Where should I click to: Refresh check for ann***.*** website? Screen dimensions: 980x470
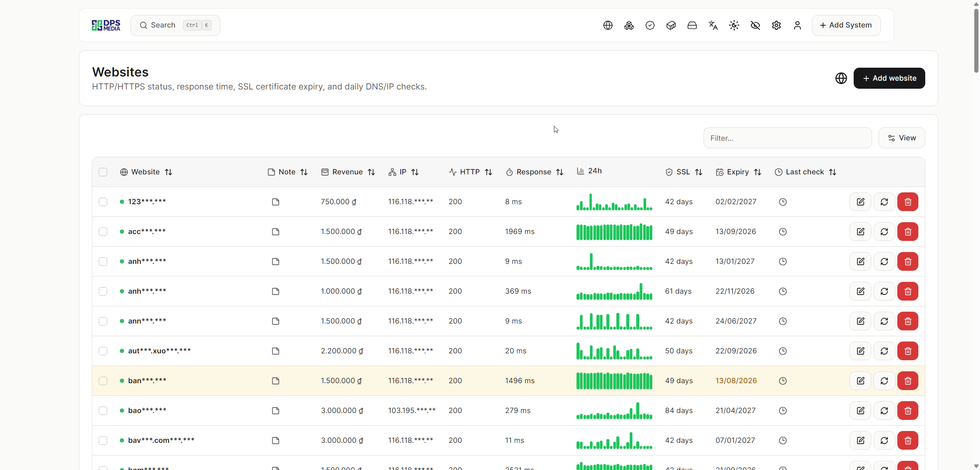click(884, 321)
